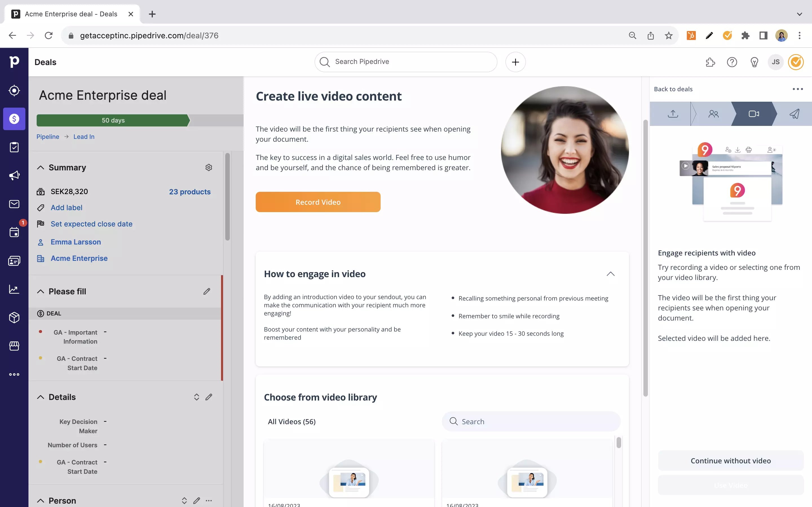Click the edit pencil icon next to Please fill
This screenshot has width=812, height=507.
tap(206, 291)
